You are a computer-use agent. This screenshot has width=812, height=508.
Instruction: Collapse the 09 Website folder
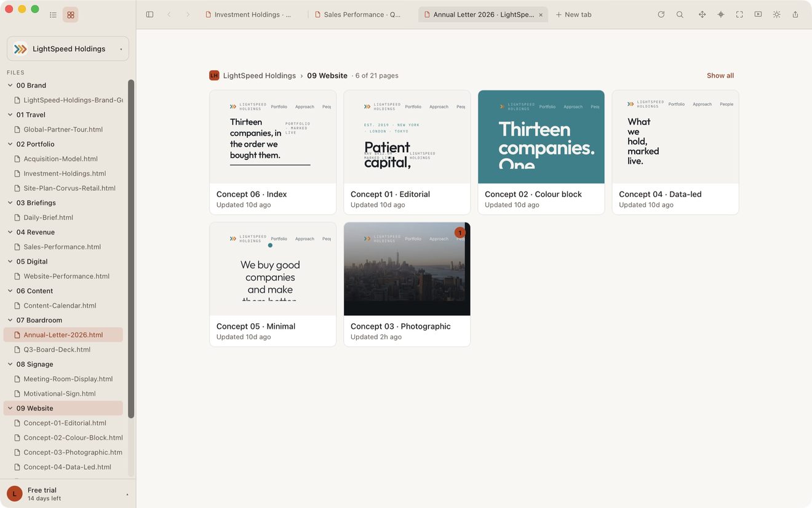(x=10, y=408)
